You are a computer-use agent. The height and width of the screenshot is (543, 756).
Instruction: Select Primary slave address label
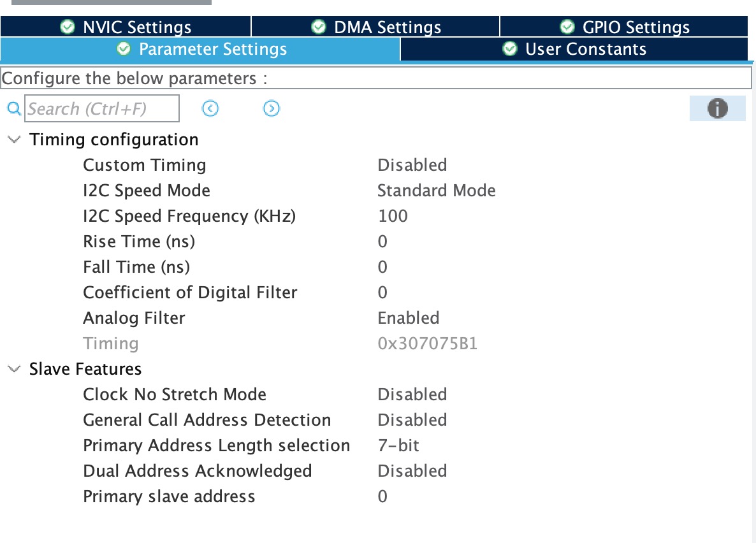pyautogui.click(x=169, y=496)
